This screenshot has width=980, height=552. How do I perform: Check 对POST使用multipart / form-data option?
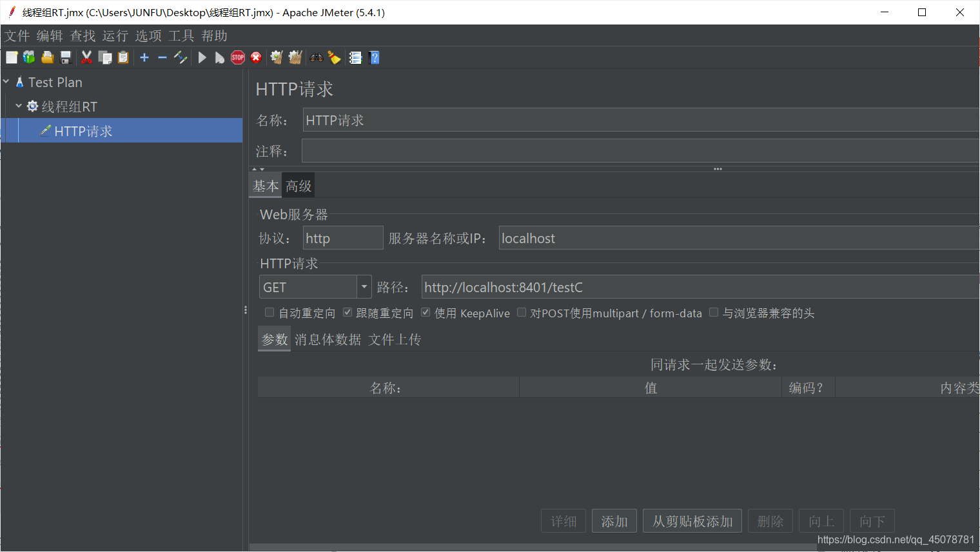pos(522,312)
